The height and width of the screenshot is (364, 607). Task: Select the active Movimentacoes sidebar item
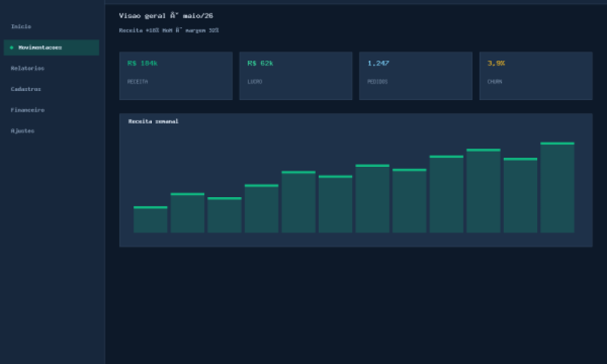[x=51, y=47]
